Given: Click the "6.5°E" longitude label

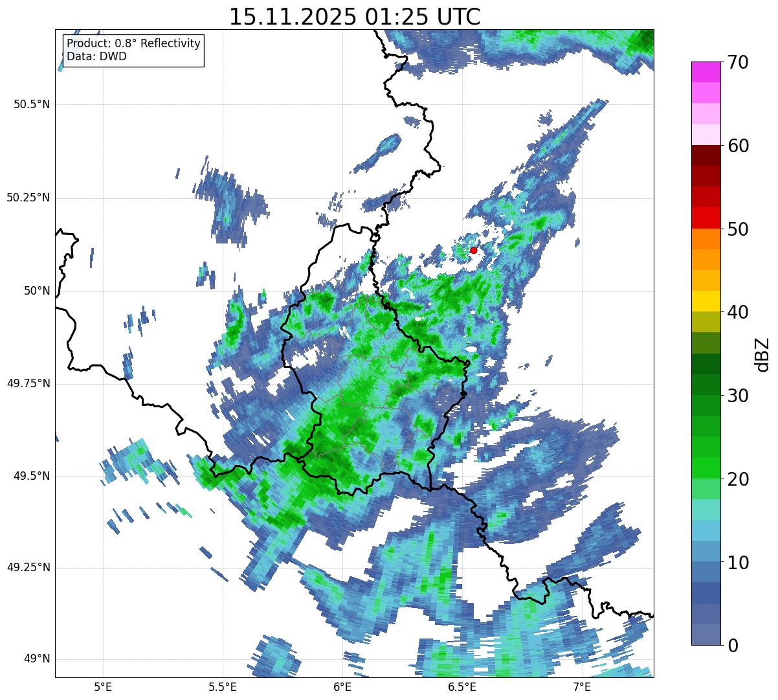Looking at the screenshot, I should [x=462, y=686].
